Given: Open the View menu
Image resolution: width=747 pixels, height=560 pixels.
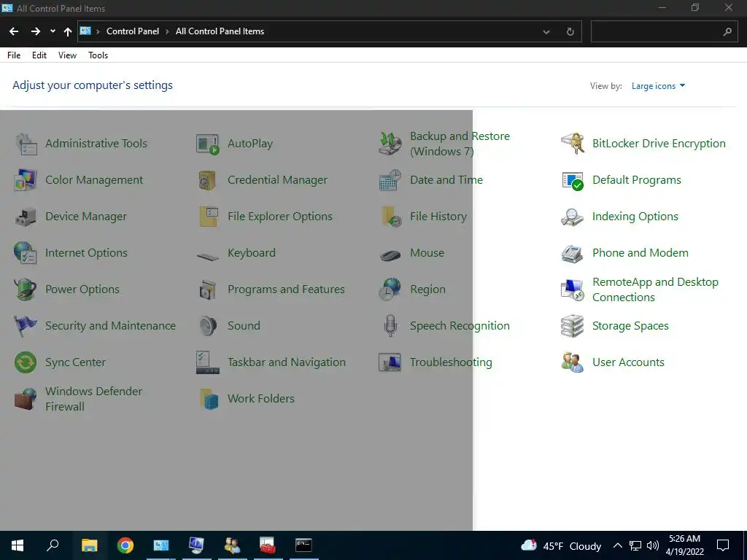Looking at the screenshot, I should [x=67, y=55].
